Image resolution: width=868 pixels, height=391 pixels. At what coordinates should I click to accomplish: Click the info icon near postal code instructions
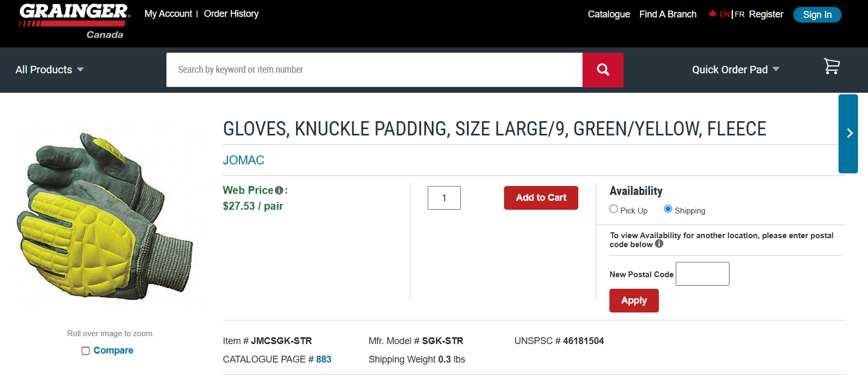[658, 244]
